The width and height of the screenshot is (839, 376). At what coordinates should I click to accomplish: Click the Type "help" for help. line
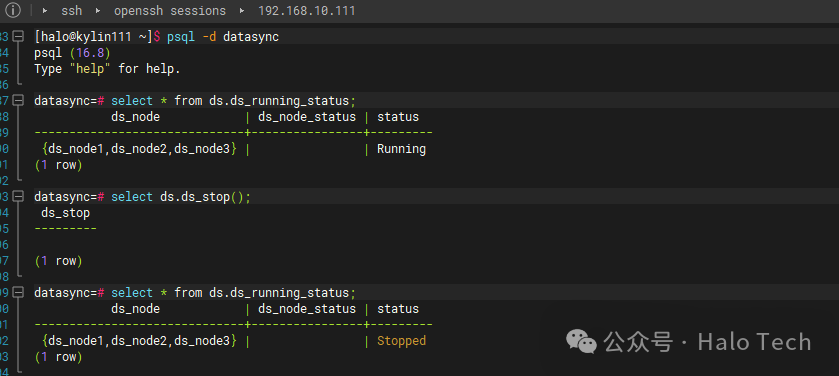(x=108, y=69)
